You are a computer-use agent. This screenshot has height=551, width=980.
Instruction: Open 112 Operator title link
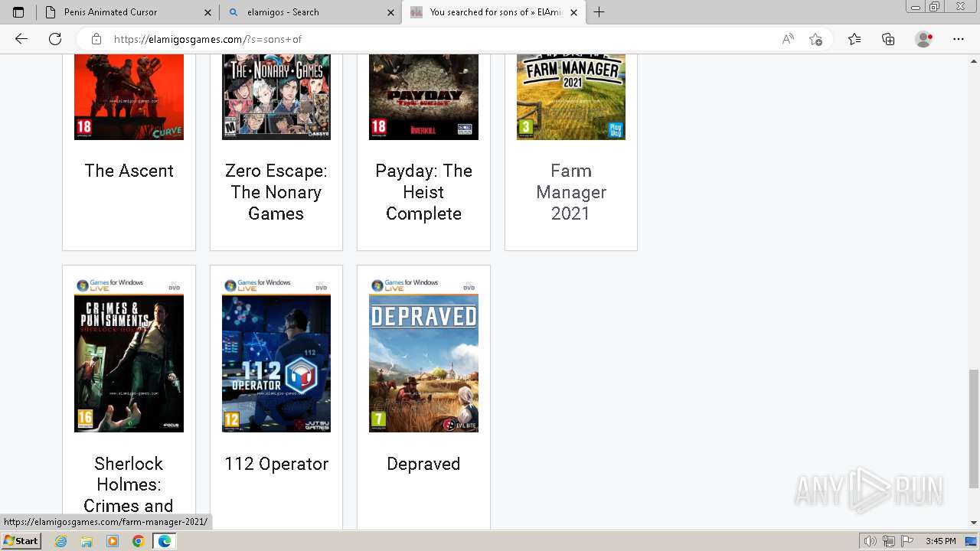click(276, 464)
